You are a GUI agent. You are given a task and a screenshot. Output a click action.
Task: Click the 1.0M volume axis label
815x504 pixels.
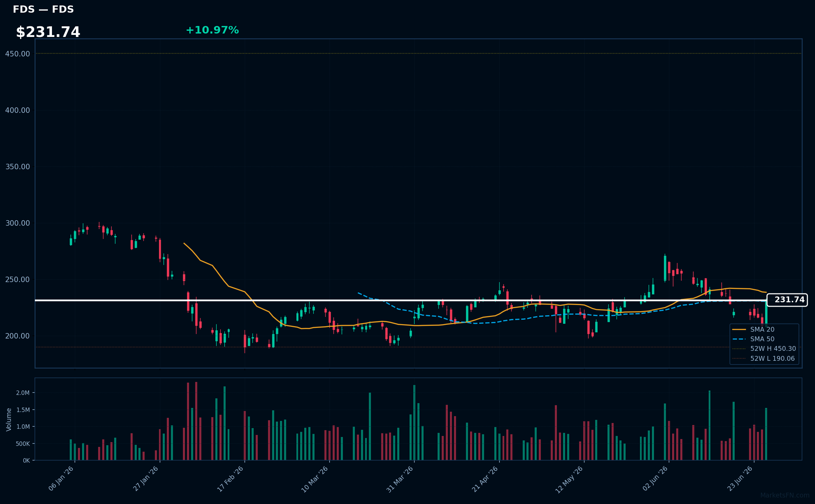point(23,426)
